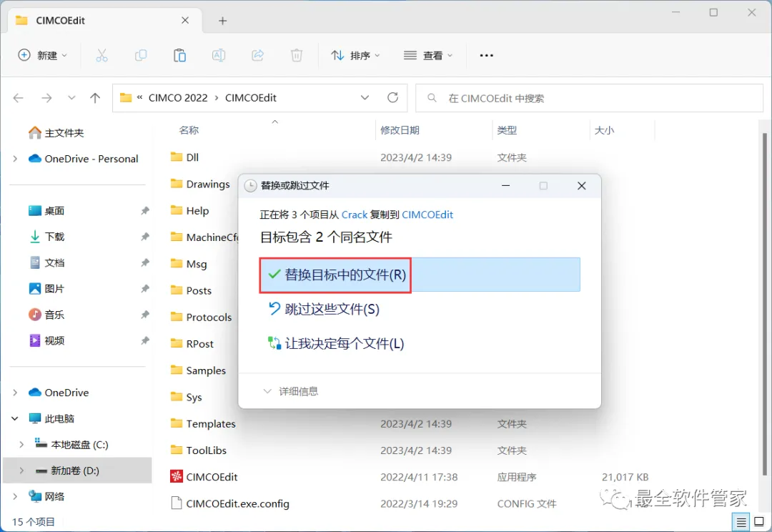Sort by the 大小 column header
This screenshot has height=532, width=772.
(x=604, y=130)
